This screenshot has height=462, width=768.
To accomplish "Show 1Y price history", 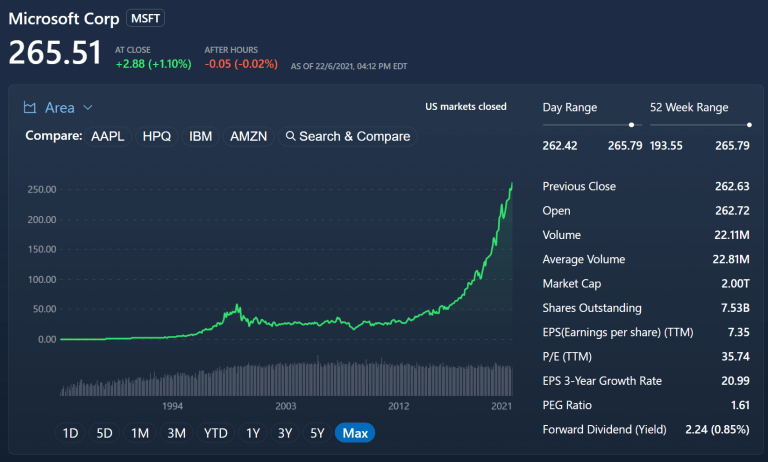I will click(253, 433).
